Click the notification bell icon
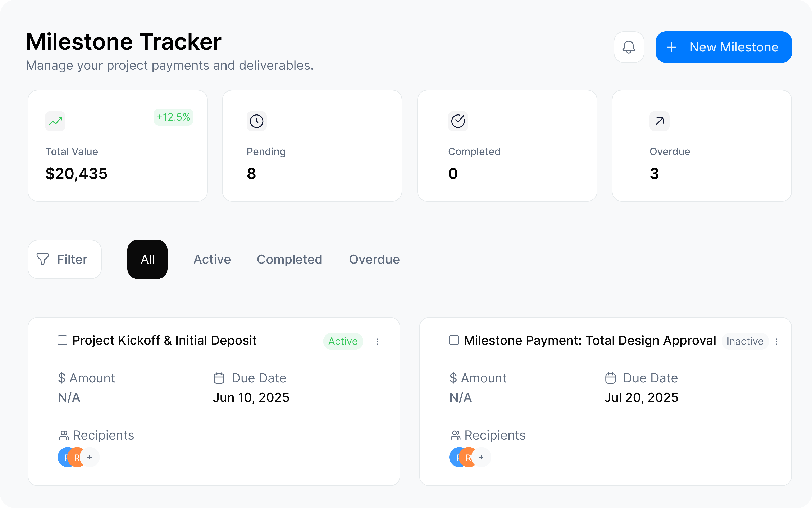This screenshot has height=508, width=812. click(x=629, y=47)
